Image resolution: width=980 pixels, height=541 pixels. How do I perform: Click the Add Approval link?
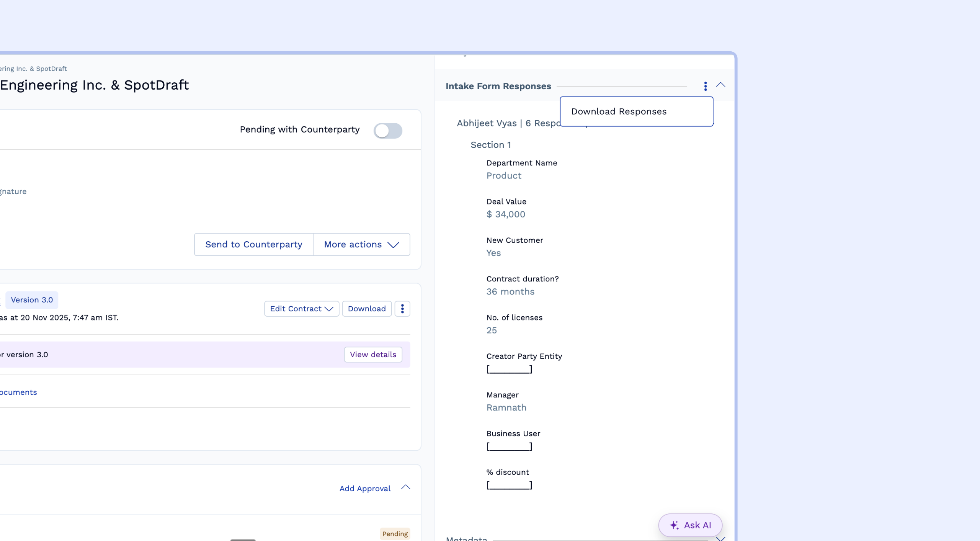point(365,489)
